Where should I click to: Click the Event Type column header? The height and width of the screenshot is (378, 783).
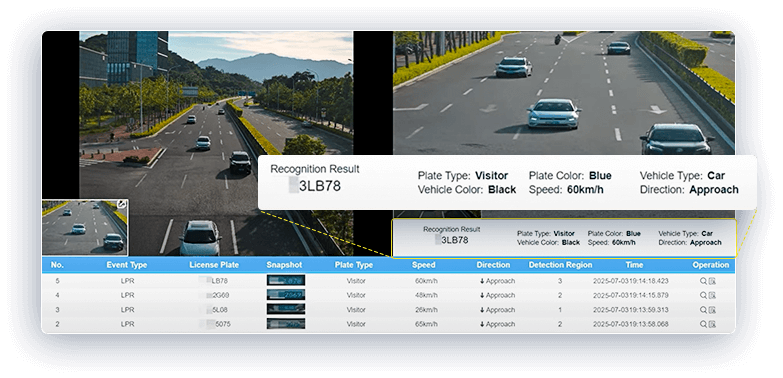[x=127, y=265]
